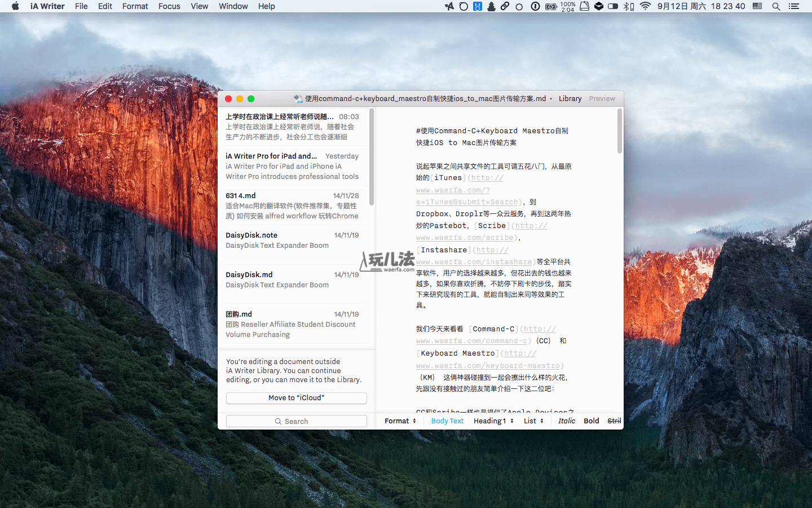812x508 pixels.
Task: Click the 1Password icon in menu bar
Action: click(535, 6)
